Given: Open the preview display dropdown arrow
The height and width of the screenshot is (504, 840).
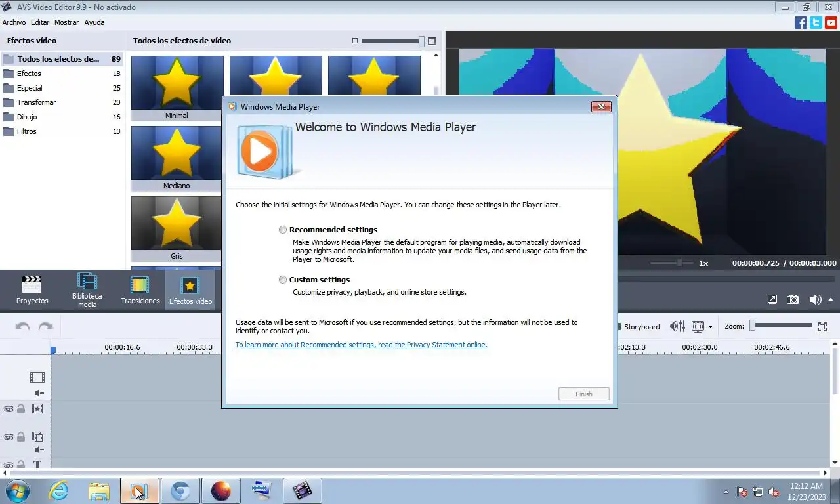Looking at the screenshot, I should point(711,326).
